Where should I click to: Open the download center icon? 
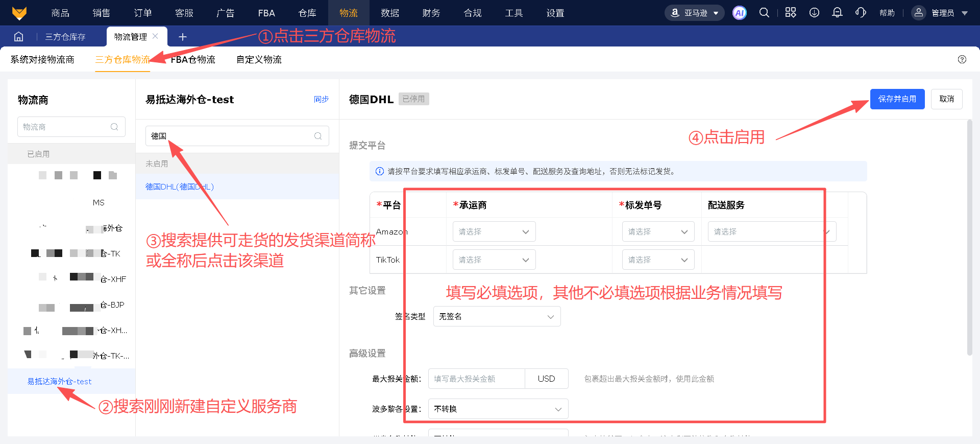tap(814, 13)
